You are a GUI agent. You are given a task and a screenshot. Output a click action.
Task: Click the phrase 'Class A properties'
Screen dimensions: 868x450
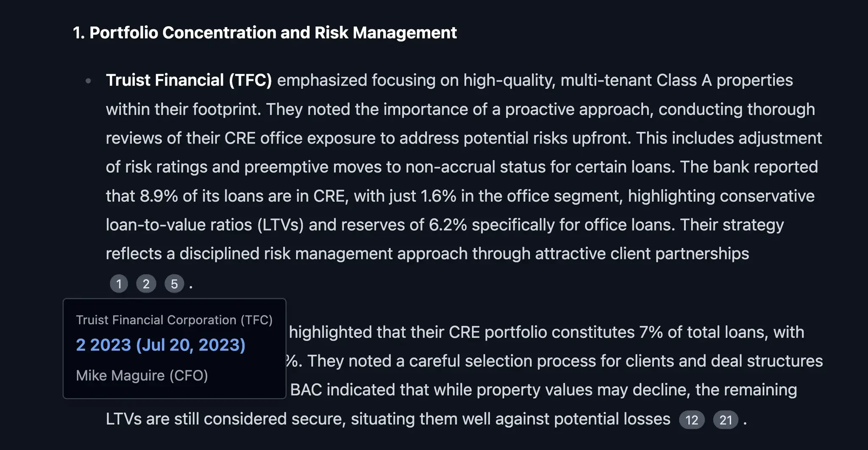coord(725,80)
